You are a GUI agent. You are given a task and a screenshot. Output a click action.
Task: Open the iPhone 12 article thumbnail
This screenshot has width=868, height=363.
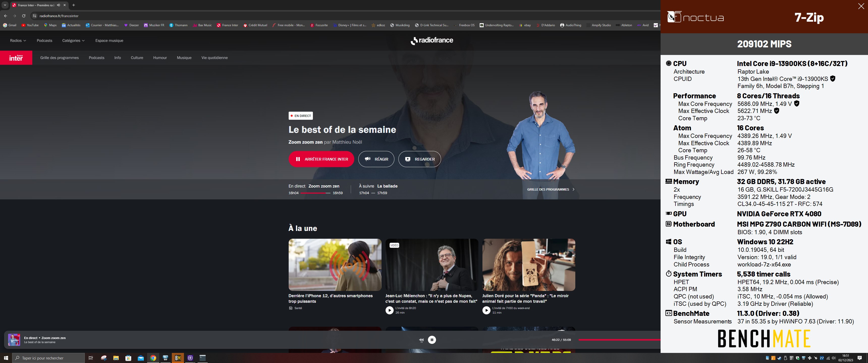(x=335, y=265)
